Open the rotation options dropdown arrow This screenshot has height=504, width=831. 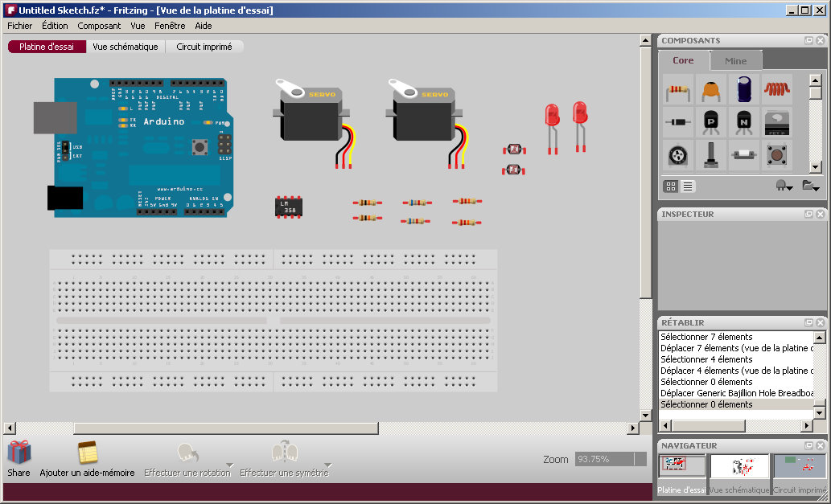(x=229, y=465)
